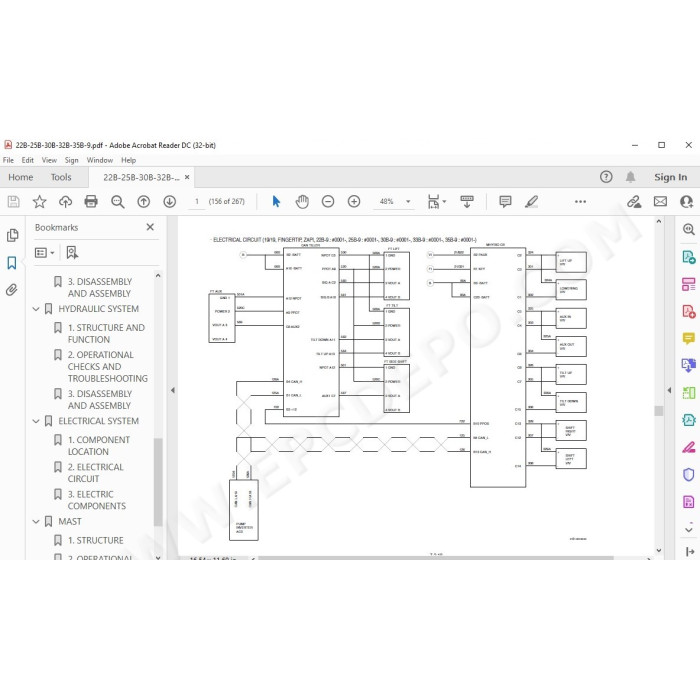Open the fit page options icon
The width and height of the screenshot is (700, 700).
click(x=436, y=202)
